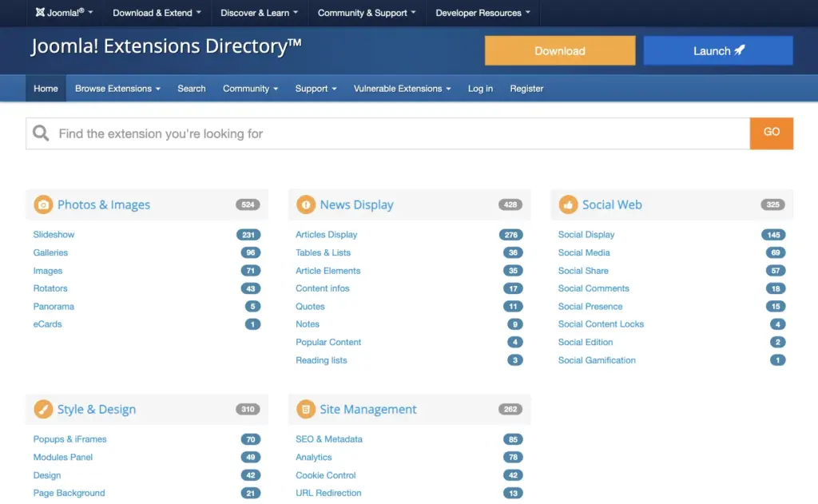Click the 231 badge beside Slideshow
818x504 pixels.
point(248,235)
